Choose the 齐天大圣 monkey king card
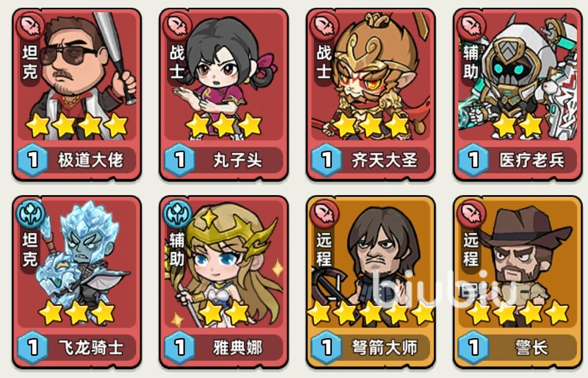Viewport: 588px width, 378px height. [x=371, y=94]
